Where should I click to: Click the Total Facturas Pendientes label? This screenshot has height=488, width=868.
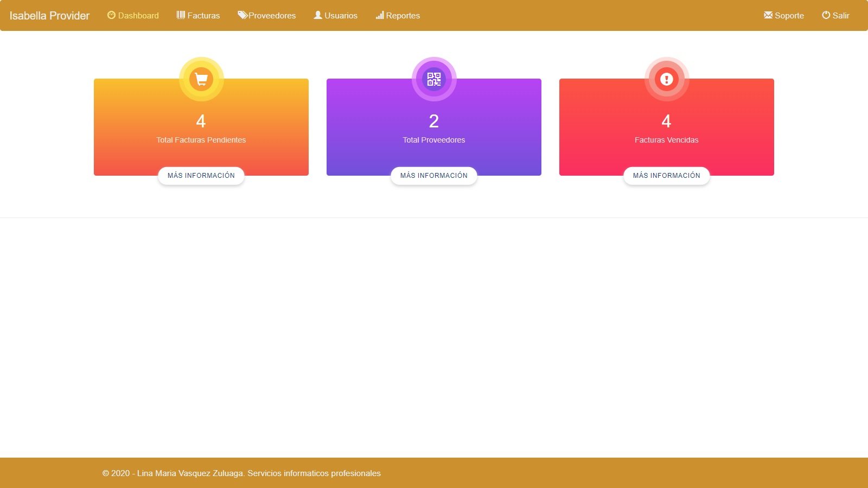201,140
